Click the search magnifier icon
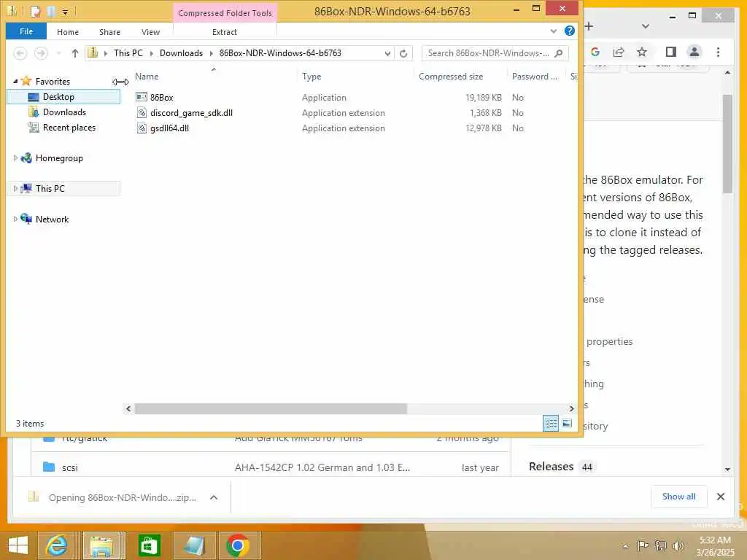The image size is (747, 560). [559, 52]
